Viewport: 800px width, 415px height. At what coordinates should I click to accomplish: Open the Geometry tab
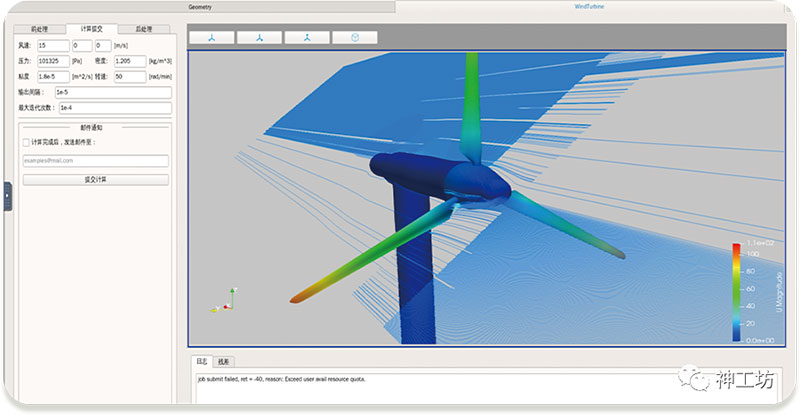[x=199, y=7]
